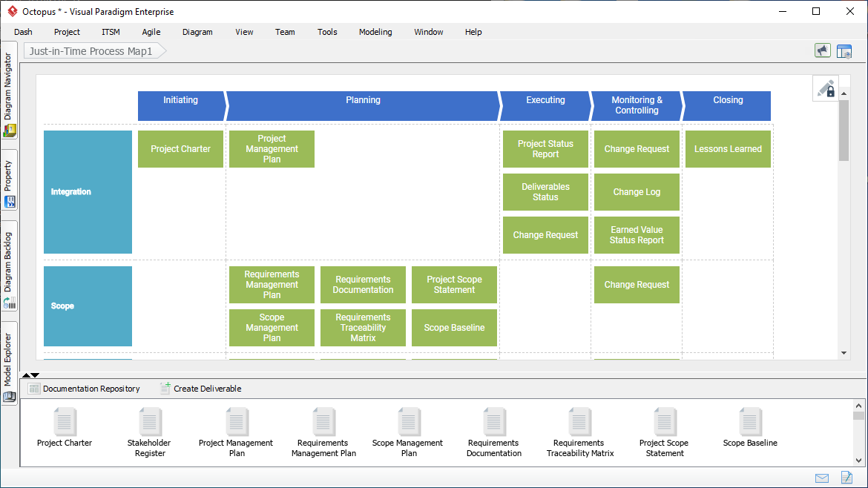Click Create Deliverable button

(201, 389)
